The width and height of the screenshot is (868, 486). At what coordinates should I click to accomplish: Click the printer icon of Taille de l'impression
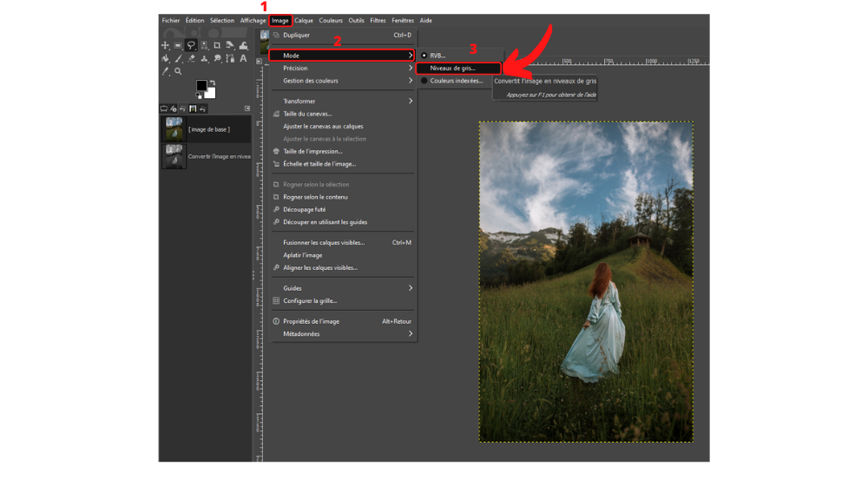pos(276,151)
